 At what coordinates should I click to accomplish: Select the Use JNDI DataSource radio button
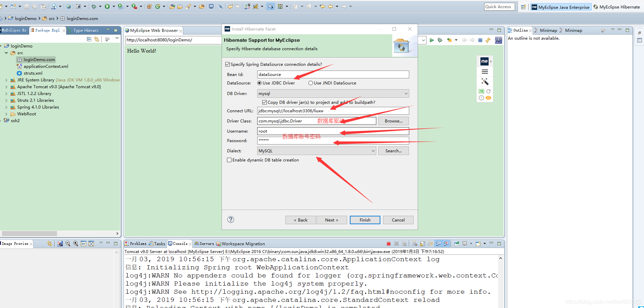pos(310,83)
